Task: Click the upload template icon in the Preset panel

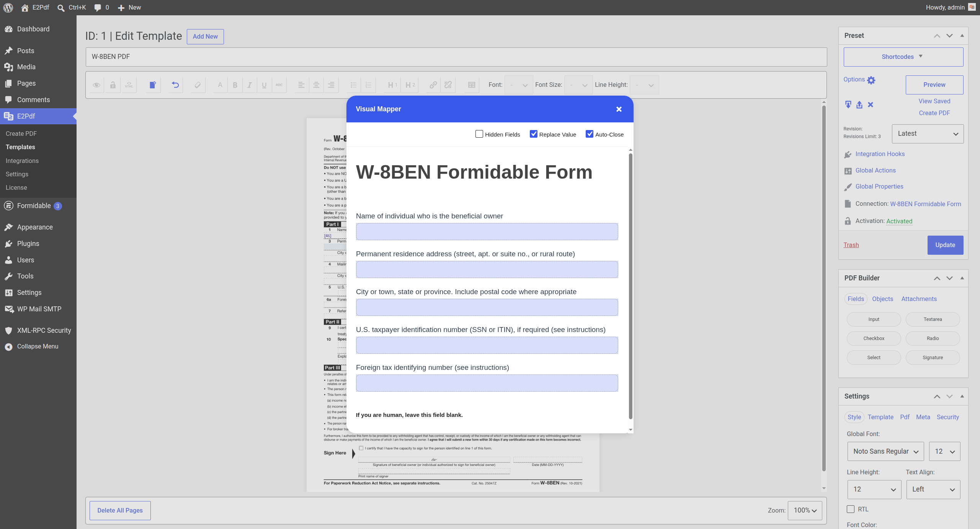Action: pos(859,104)
